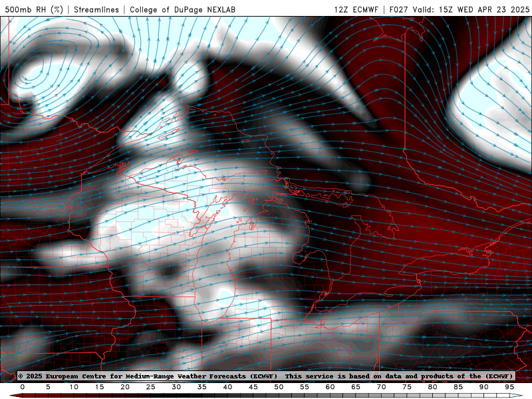Click the "25" legend value
Viewport: 532px width, 399px height.
coord(151,387)
